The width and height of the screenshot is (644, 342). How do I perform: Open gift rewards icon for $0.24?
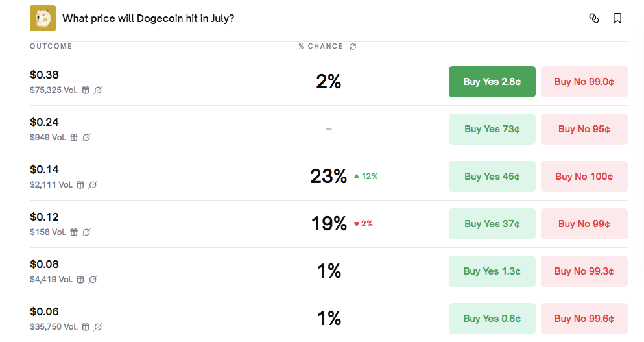point(74,138)
